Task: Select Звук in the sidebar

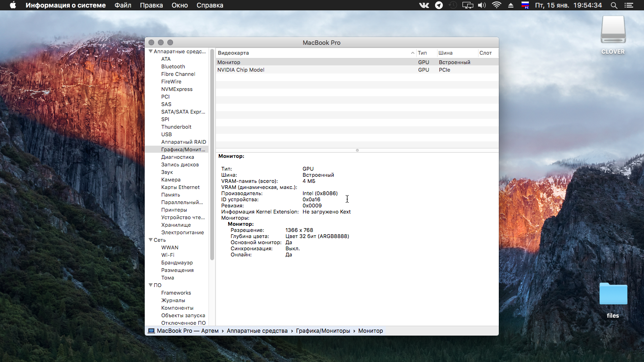Action: 167,172
